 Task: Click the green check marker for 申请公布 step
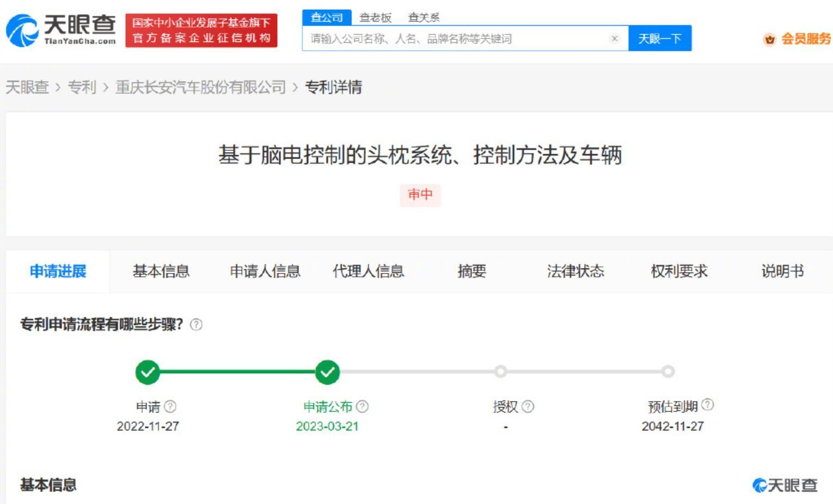(327, 372)
